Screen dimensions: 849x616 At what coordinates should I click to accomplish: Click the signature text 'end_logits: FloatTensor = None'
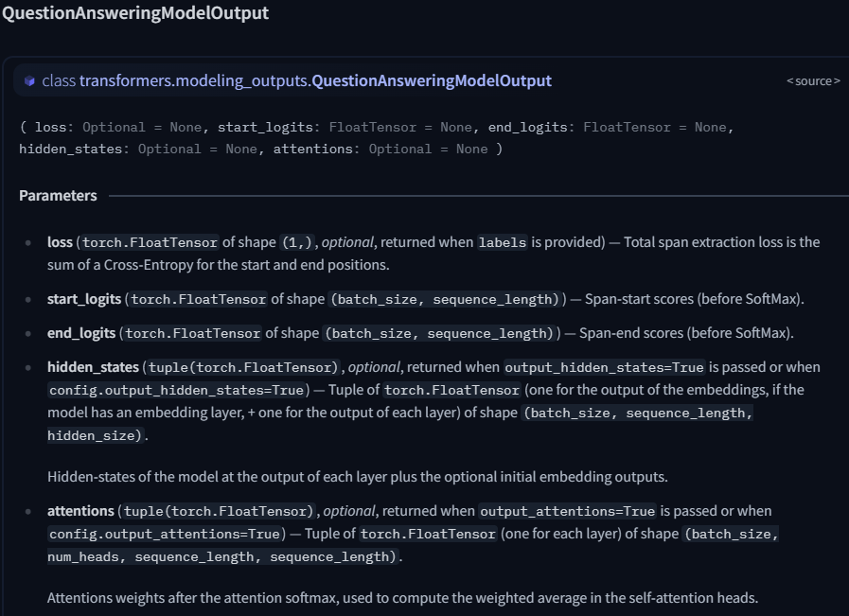607,127
